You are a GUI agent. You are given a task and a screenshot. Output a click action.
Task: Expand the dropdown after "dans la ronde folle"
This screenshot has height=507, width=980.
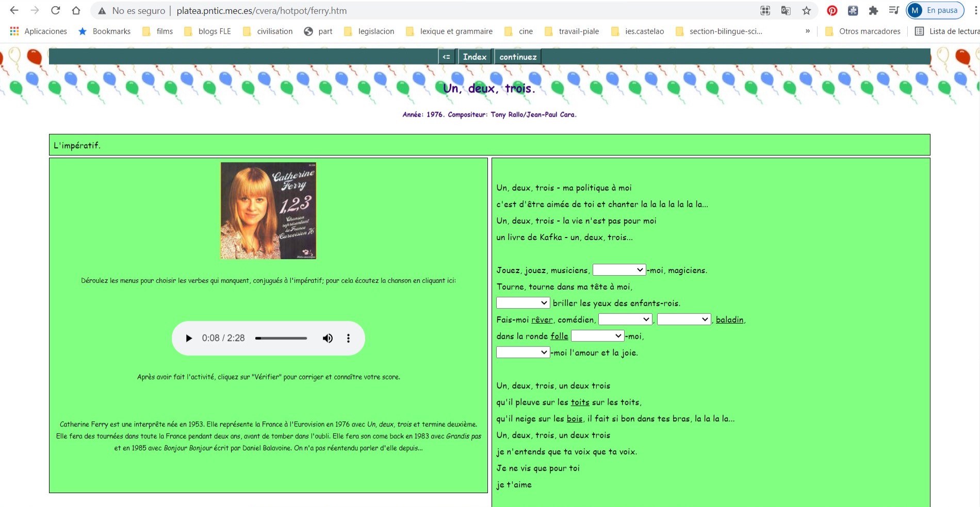(x=597, y=336)
